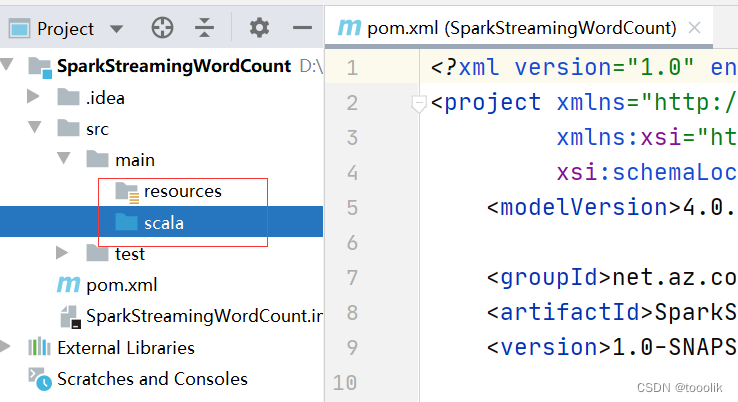Click the resources root folder icon
This screenshot has height=402, width=738.
pos(127,192)
